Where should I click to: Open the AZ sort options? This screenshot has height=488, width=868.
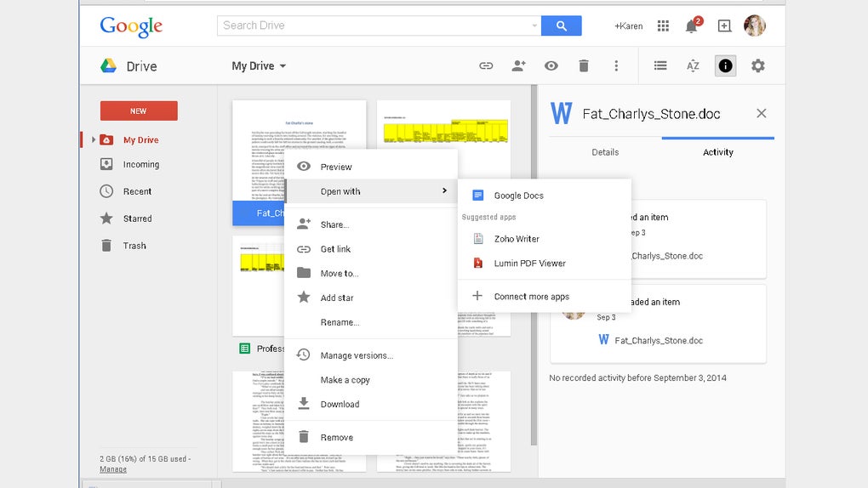coord(693,65)
